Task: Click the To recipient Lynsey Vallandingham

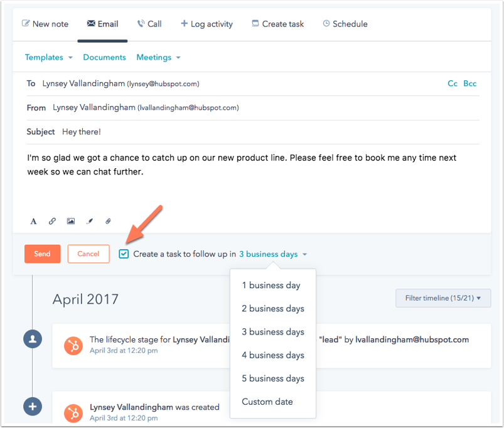Action: tap(121, 83)
